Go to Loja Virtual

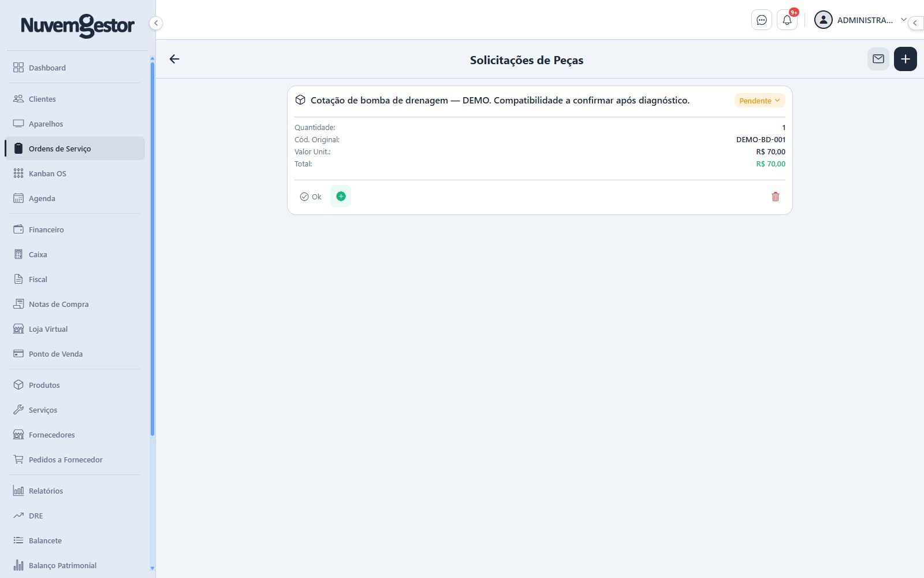[x=74, y=329]
